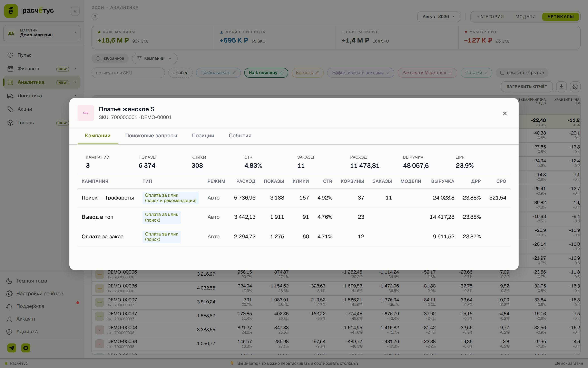Image resolution: width=588 pixels, height=368 pixels.
Task: Toggle the избранное checkbox
Action: click(98, 58)
